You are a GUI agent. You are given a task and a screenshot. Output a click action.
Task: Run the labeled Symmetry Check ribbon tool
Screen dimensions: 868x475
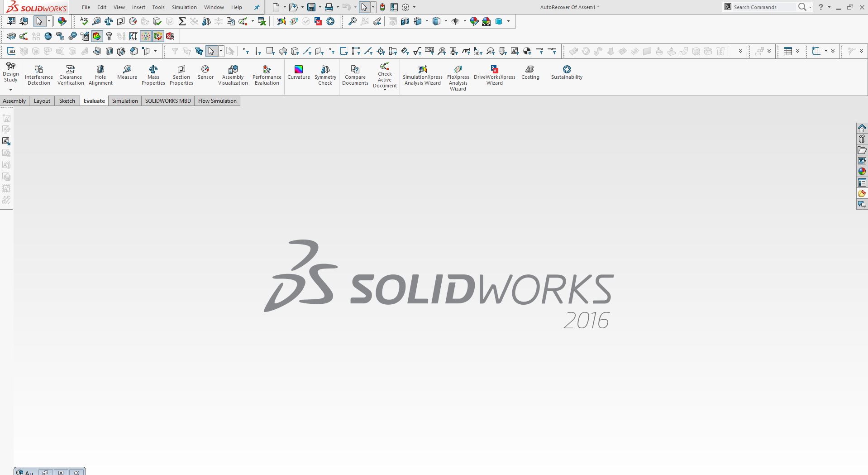[325, 75]
